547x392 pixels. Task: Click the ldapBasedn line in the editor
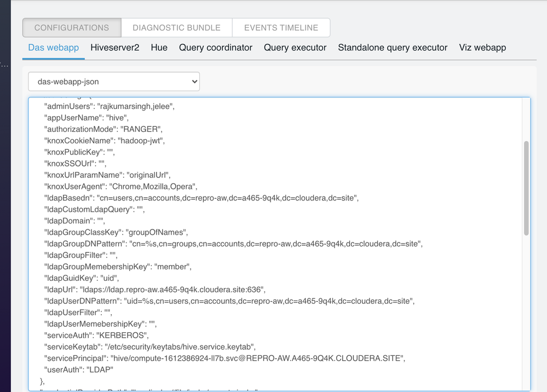pyautogui.click(x=201, y=198)
